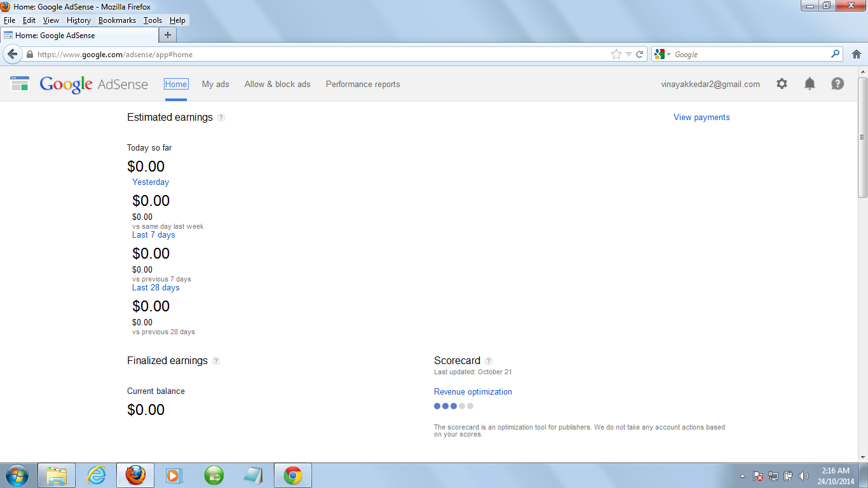868x488 pixels.
Task: Click the Google AdSense logo
Action: pyautogui.click(x=93, y=85)
